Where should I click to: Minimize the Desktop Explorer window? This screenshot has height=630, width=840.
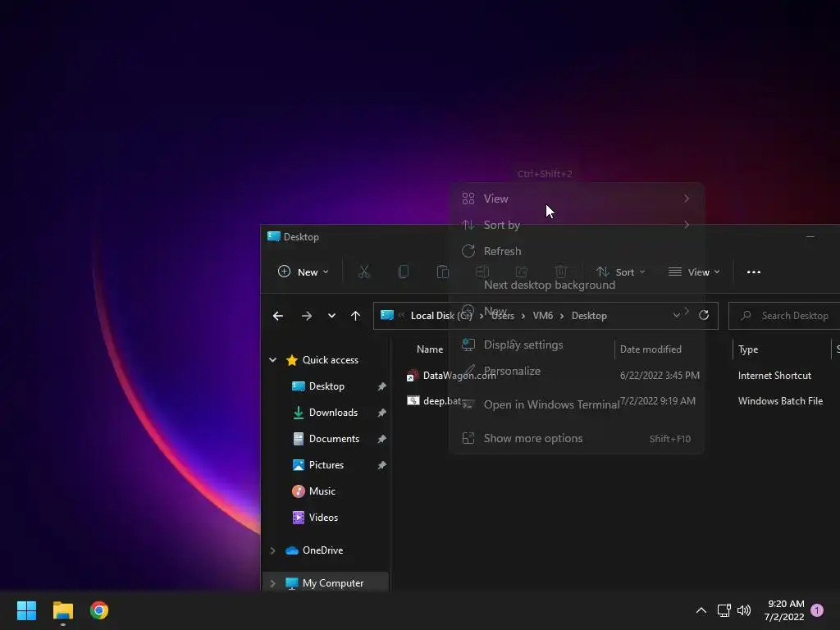coord(810,237)
